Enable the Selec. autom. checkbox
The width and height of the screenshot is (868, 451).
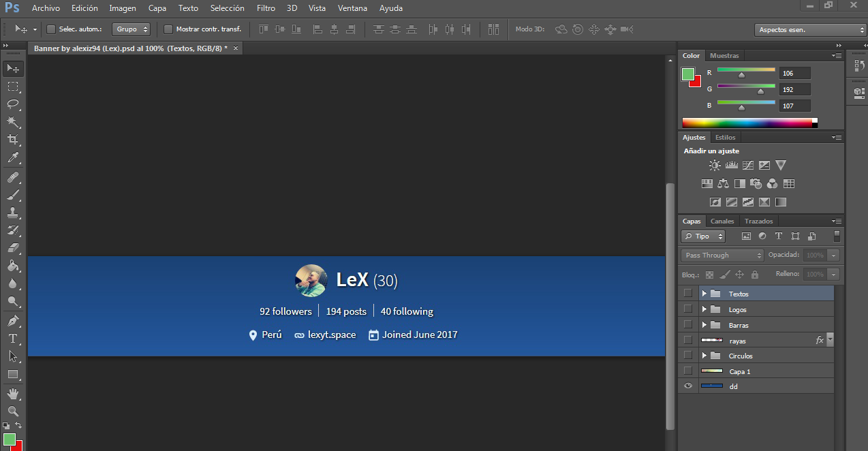point(50,29)
